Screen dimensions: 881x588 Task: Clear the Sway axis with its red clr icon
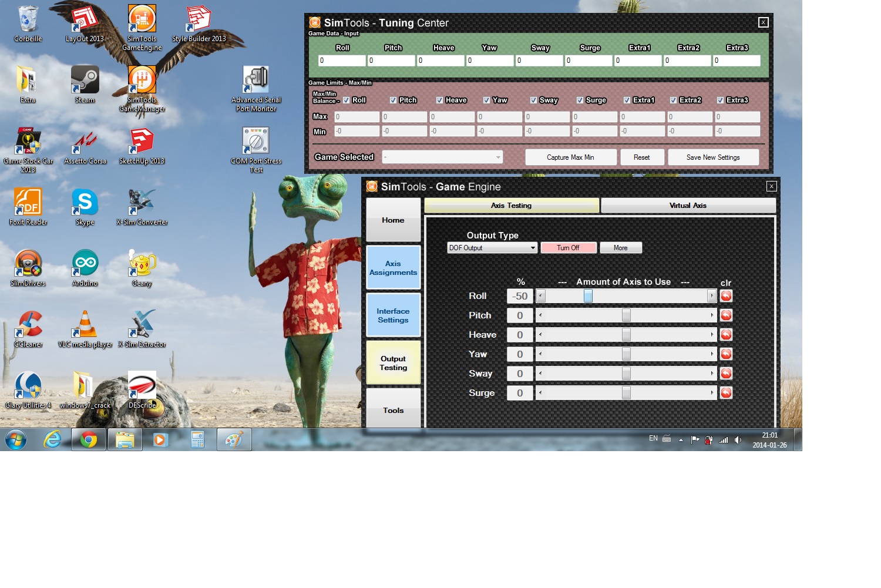(x=726, y=374)
